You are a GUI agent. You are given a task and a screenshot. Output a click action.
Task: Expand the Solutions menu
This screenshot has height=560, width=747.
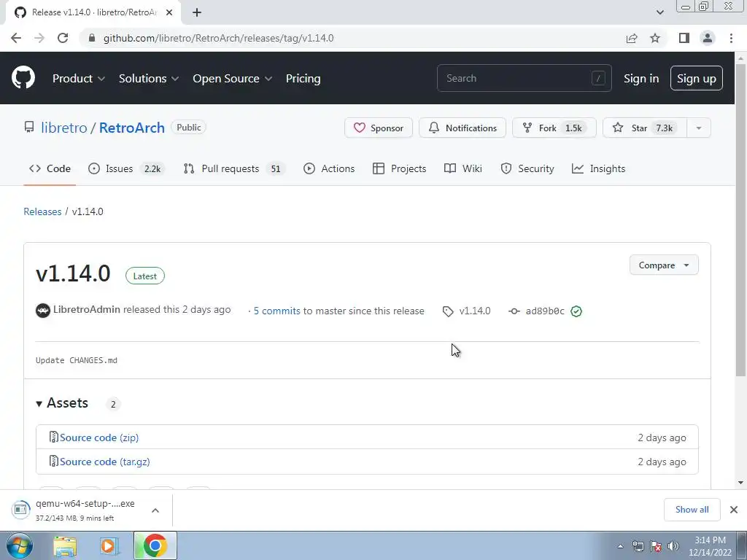(149, 79)
